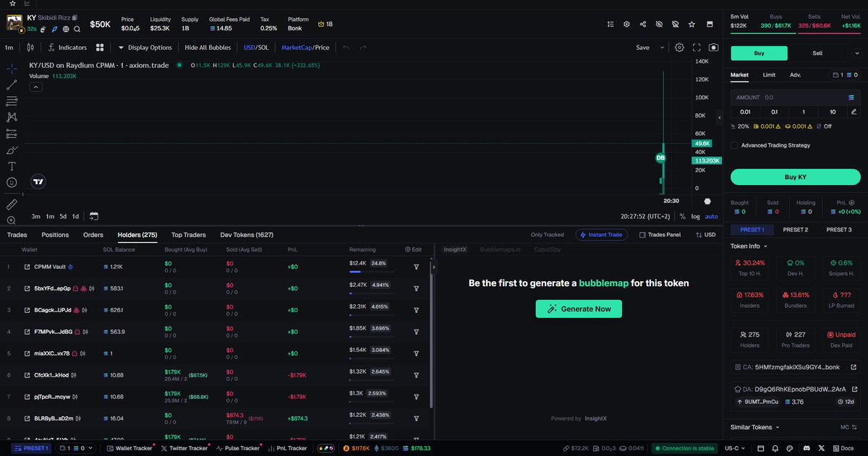Screen dimensions: 868x456
Task: Favorite the token with star icon
Action: coord(692,24)
